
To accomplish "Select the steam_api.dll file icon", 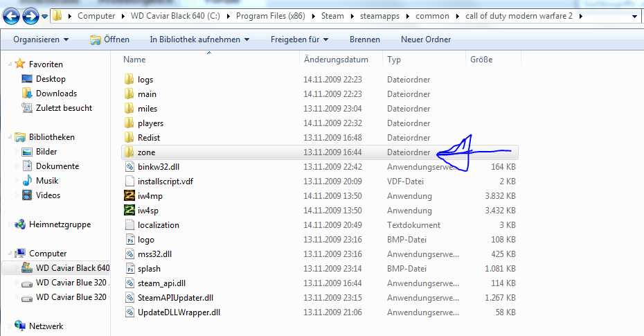I will 129,283.
